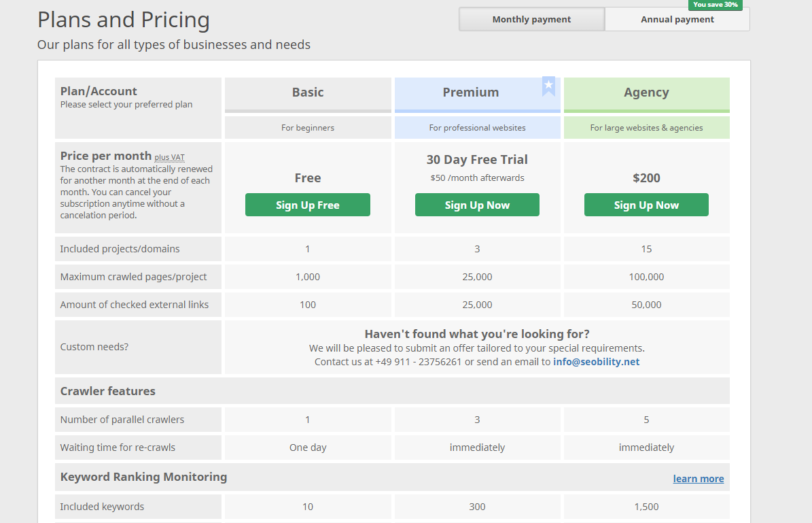Click the 'plus VAT' abbreviation text
The image size is (812, 523).
tap(169, 157)
